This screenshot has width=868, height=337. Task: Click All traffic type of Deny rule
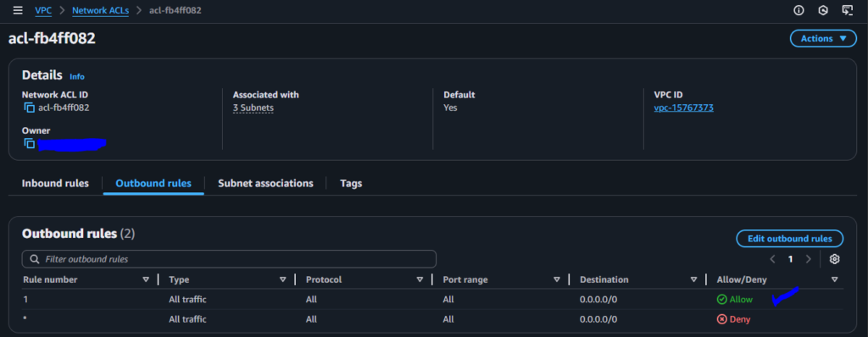pos(187,319)
